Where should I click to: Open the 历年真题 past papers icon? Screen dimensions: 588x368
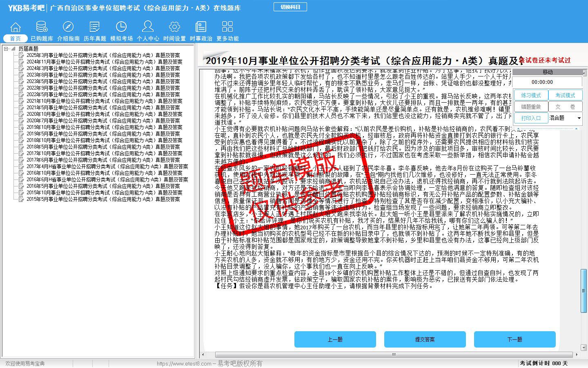pos(95,27)
